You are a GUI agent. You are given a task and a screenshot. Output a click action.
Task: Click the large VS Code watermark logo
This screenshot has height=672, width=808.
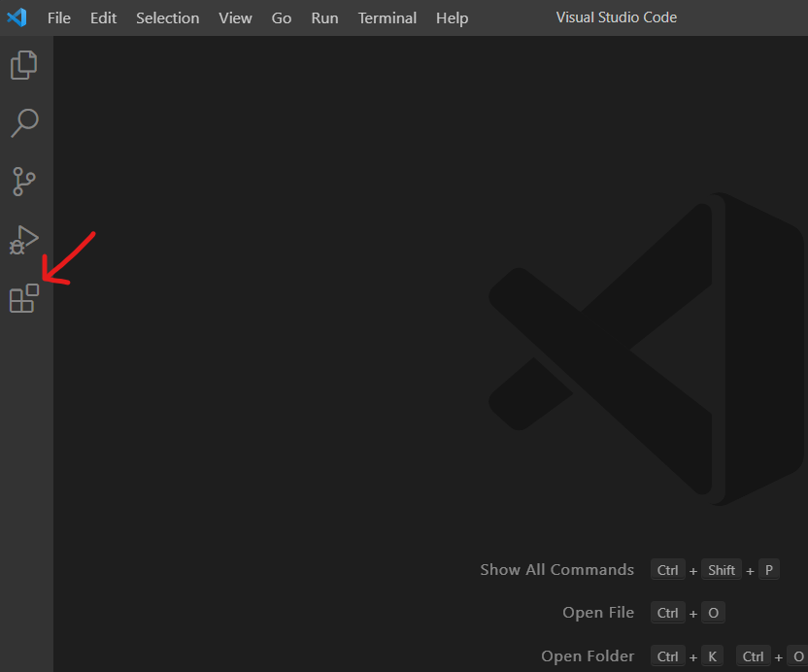tap(641, 348)
